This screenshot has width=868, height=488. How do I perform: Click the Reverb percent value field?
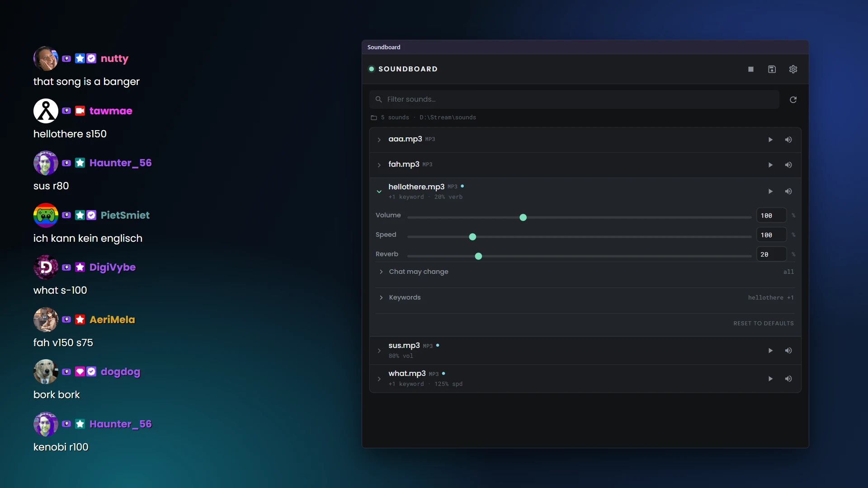(771, 254)
